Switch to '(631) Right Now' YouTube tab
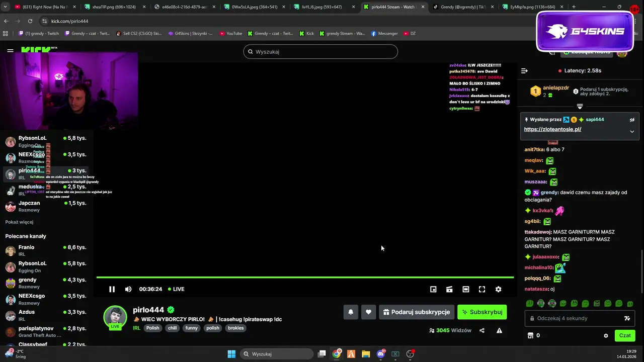This screenshot has width=644, height=362. [x=44, y=7]
